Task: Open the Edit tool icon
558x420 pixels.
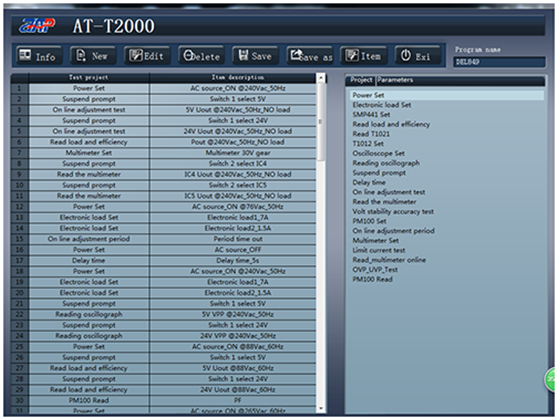Action: [135, 56]
